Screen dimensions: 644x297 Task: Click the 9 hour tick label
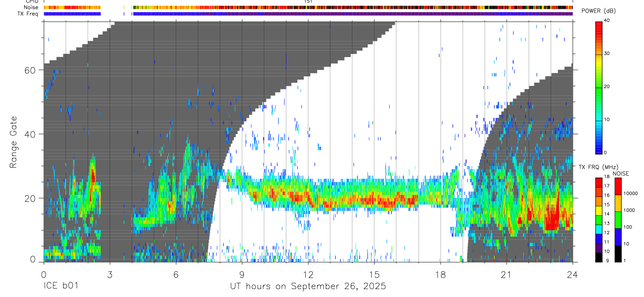pyautogui.click(x=242, y=275)
